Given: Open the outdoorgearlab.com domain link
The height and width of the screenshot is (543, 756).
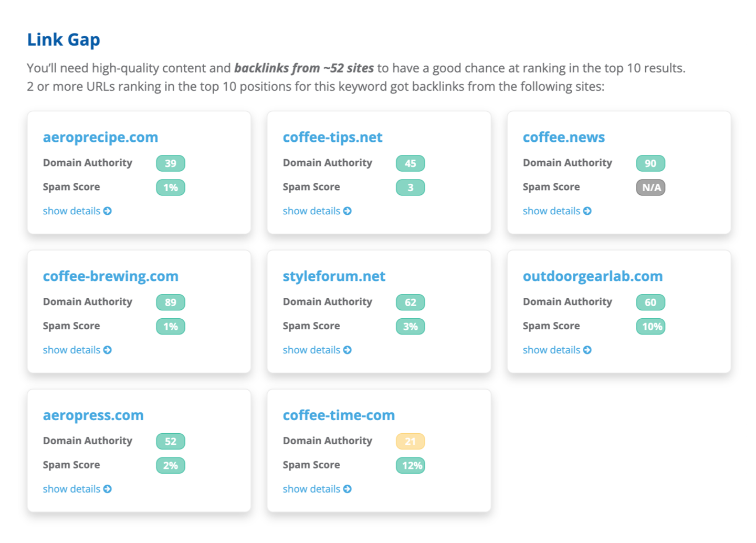Looking at the screenshot, I should point(593,277).
